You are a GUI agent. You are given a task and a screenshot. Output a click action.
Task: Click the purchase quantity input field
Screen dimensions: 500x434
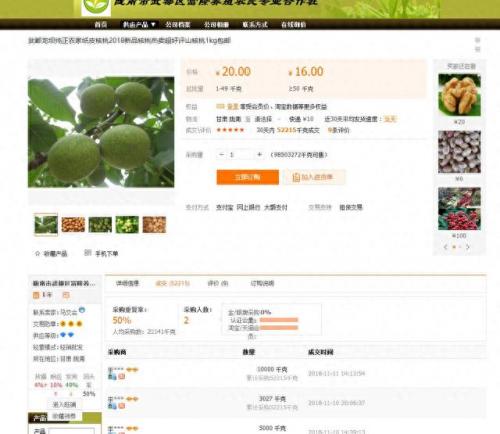point(240,154)
